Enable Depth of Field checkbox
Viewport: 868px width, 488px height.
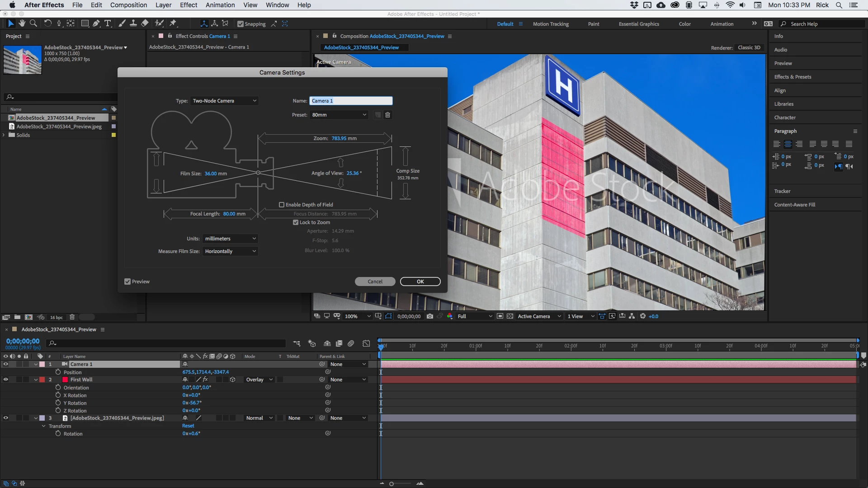[x=282, y=205]
